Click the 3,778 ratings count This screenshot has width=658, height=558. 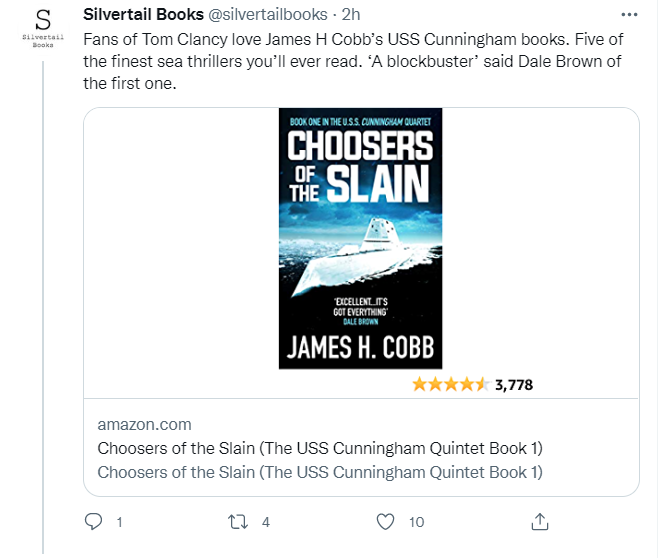coord(514,383)
